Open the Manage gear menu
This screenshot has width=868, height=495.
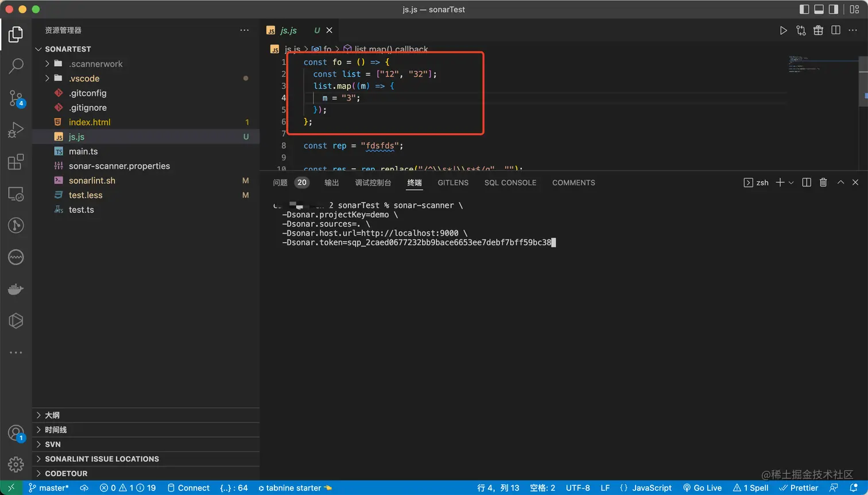pyautogui.click(x=16, y=464)
